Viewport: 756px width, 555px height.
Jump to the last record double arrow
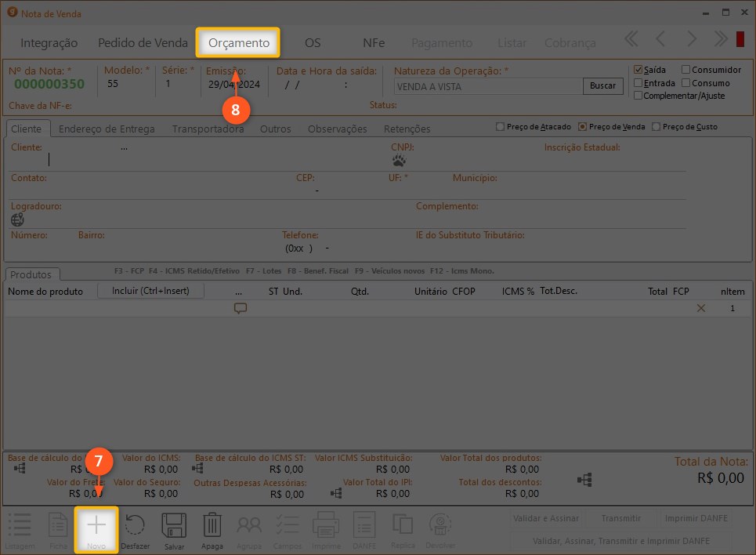coord(720,39)
